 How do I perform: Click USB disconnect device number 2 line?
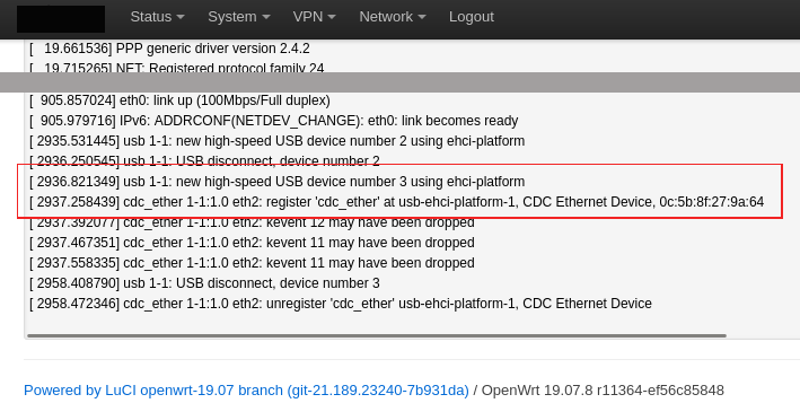pos(205,161)
